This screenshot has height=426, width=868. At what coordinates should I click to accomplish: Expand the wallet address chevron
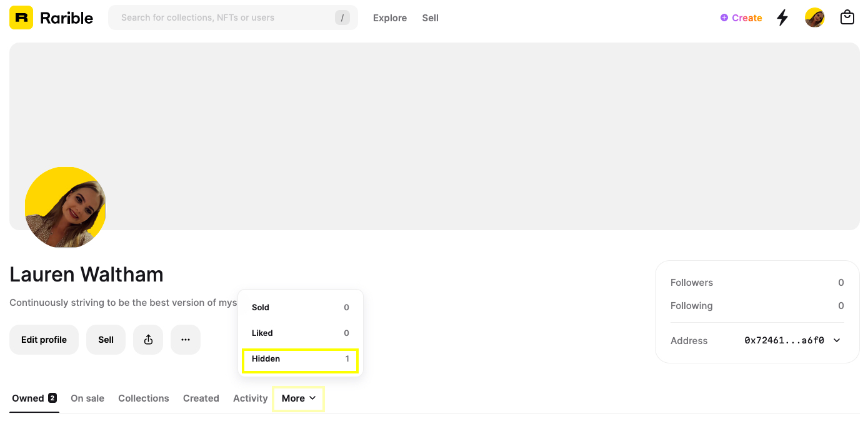[837, 340]
